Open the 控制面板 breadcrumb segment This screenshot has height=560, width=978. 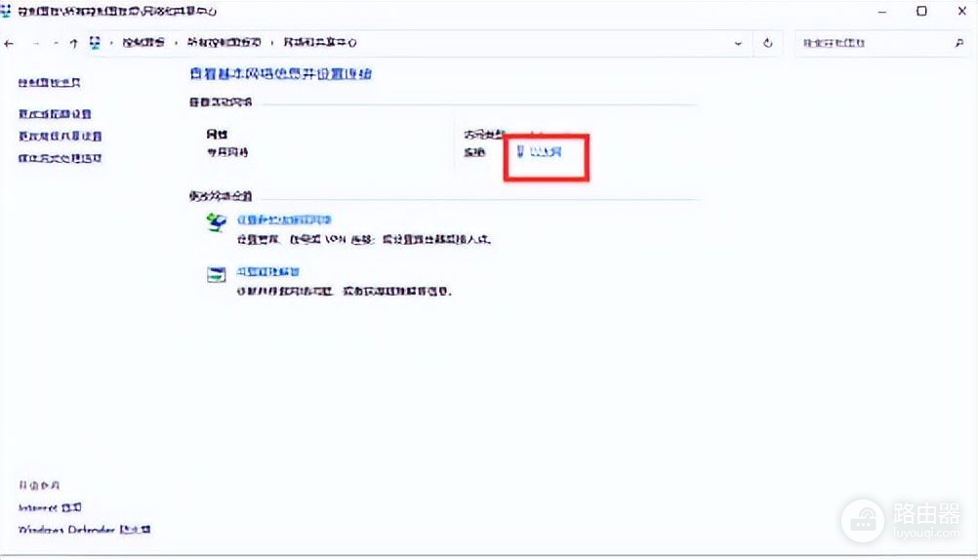143,42
